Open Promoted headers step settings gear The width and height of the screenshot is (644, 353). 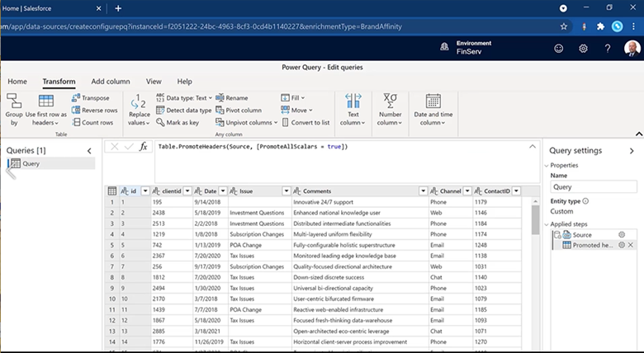click(622, 245)
